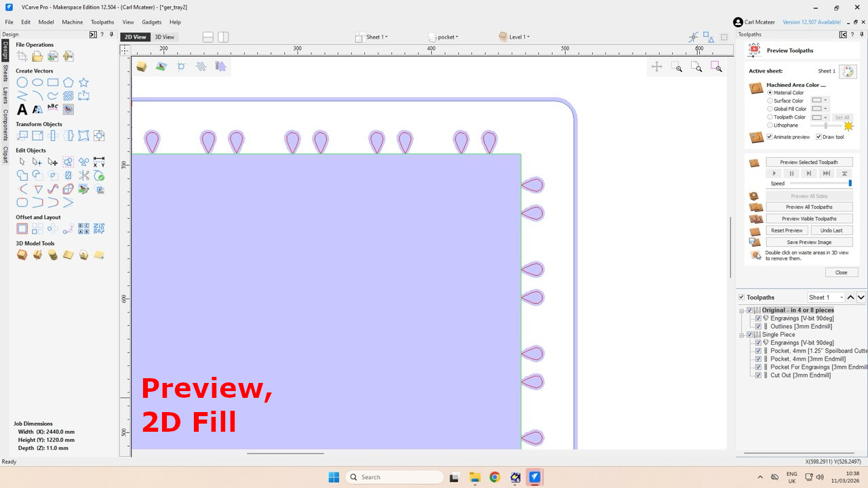Open the Gadgets menu
Image resolution: width=868 pixels, height=488 pixels.
151,22
